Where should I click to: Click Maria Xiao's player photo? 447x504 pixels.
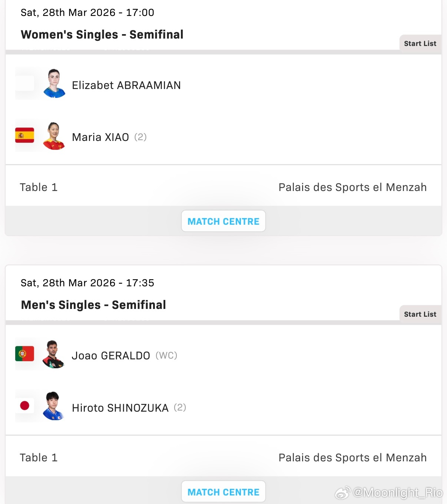pos(54,136)
